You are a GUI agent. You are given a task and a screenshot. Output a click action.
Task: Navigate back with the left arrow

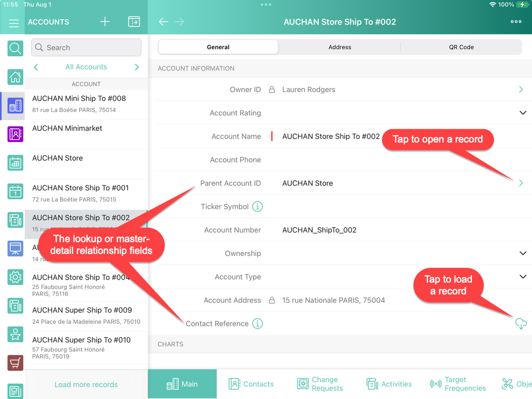(164, 22)
